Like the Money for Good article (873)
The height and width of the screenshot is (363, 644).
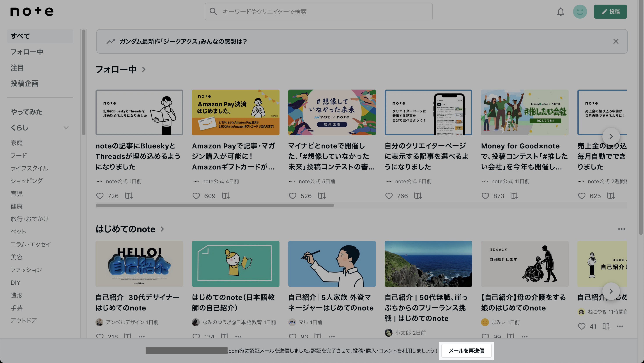coord(485,196)
